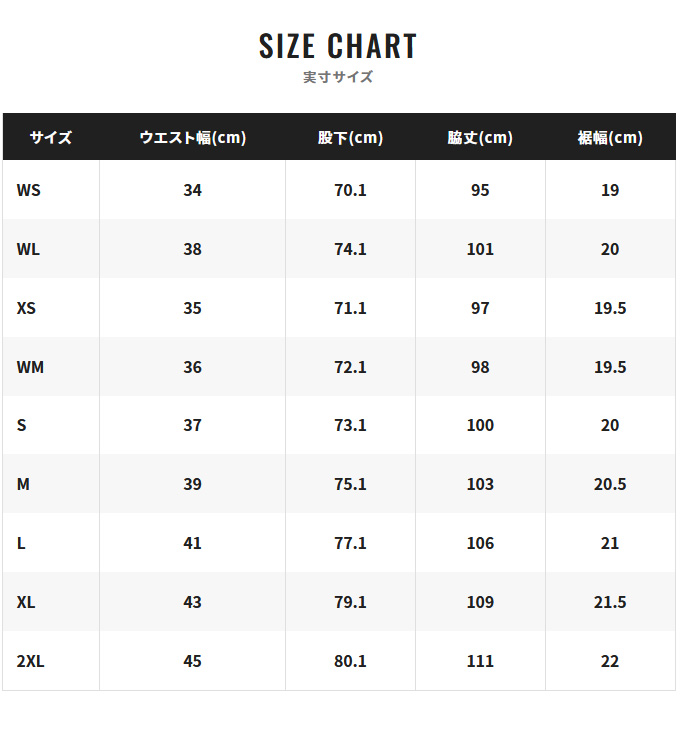Click the 2XL size row label
This screenshot has width=680, height=754.
[31, 661]
